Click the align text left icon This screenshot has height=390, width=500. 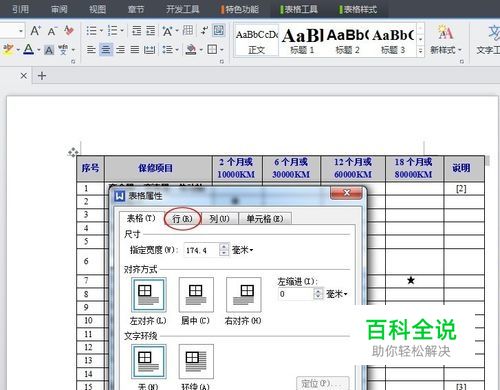click(91, 50)
